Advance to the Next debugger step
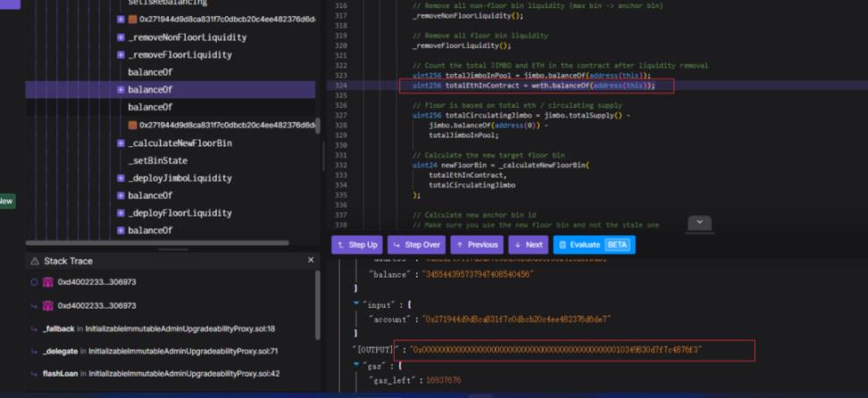This screenshot has height=398, width=868. (529, 245)
